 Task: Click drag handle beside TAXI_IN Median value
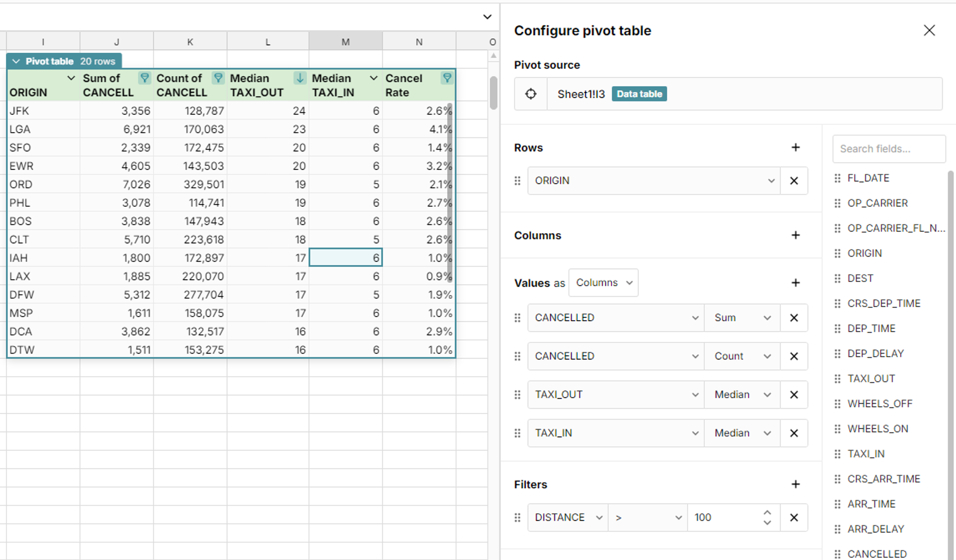click(x=517, y=433)
